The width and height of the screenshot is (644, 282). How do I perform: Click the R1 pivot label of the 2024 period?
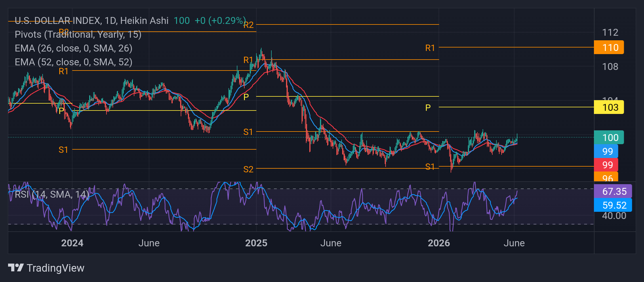(x=64, y=71)
